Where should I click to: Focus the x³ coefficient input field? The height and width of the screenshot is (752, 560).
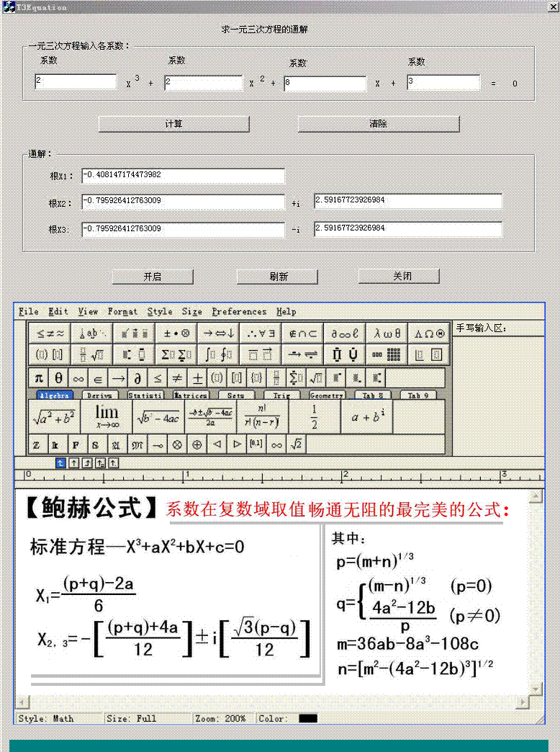coord(76,81)
